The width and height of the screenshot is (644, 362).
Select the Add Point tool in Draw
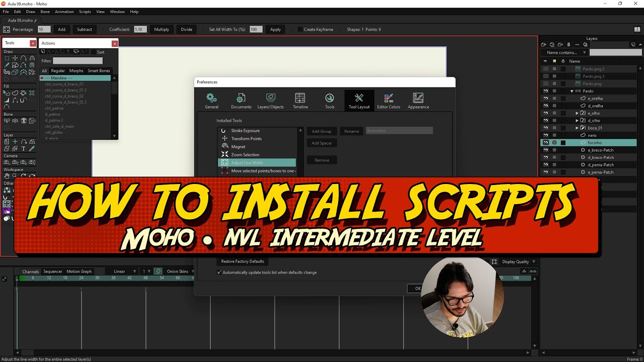coord(23,58)
